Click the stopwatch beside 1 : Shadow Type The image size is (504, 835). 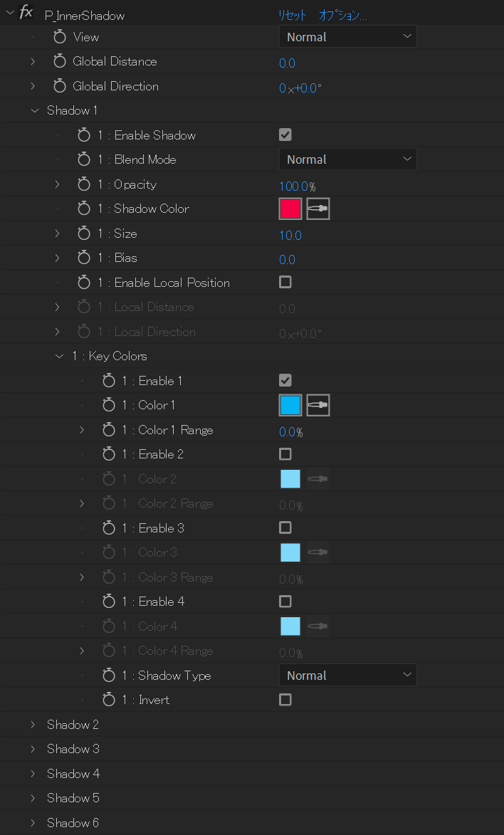point(109,676)
